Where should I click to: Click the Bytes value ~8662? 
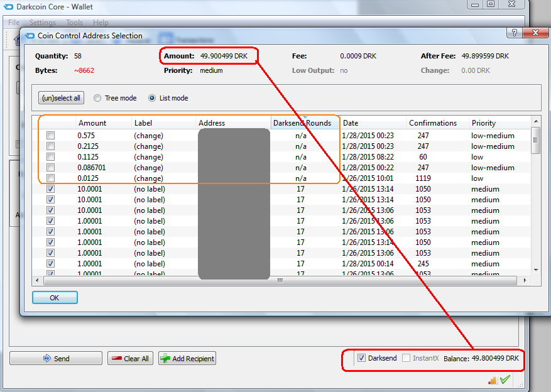(84, 70)
